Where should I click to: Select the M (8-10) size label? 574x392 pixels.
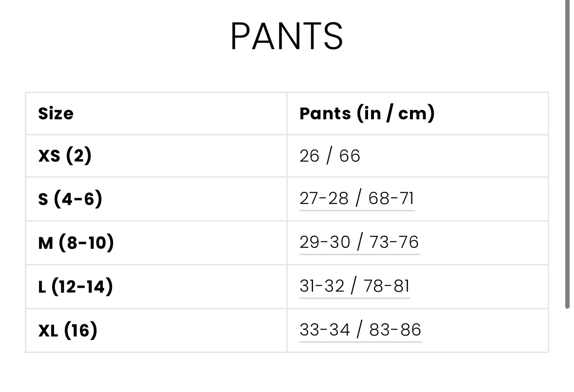tap(76, 242)
